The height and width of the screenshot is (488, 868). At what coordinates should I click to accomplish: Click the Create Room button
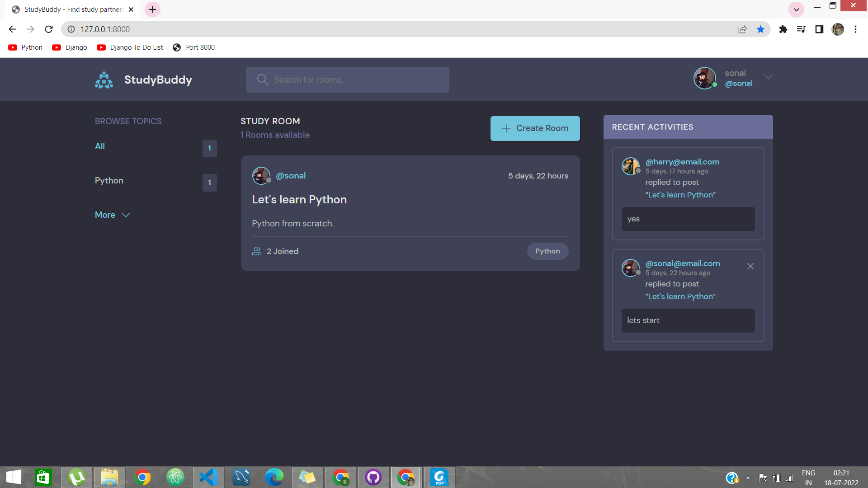click(535, 128)
